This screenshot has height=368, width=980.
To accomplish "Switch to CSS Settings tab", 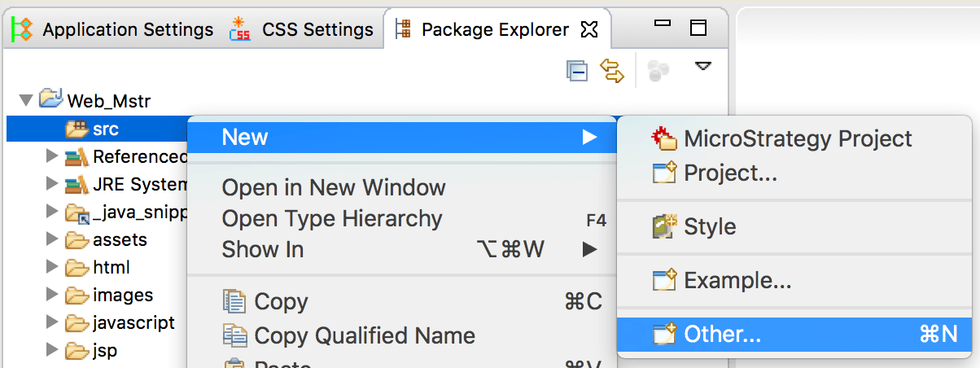I will tap(303, 30).
